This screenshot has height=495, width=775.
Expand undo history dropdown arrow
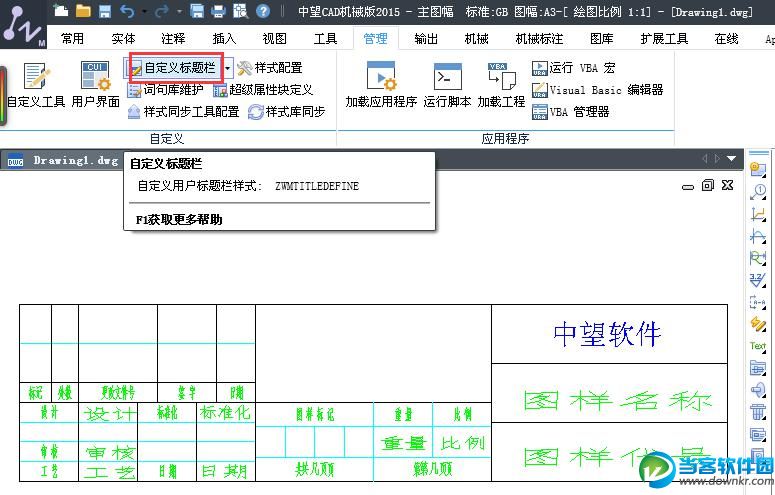point(144,11)
